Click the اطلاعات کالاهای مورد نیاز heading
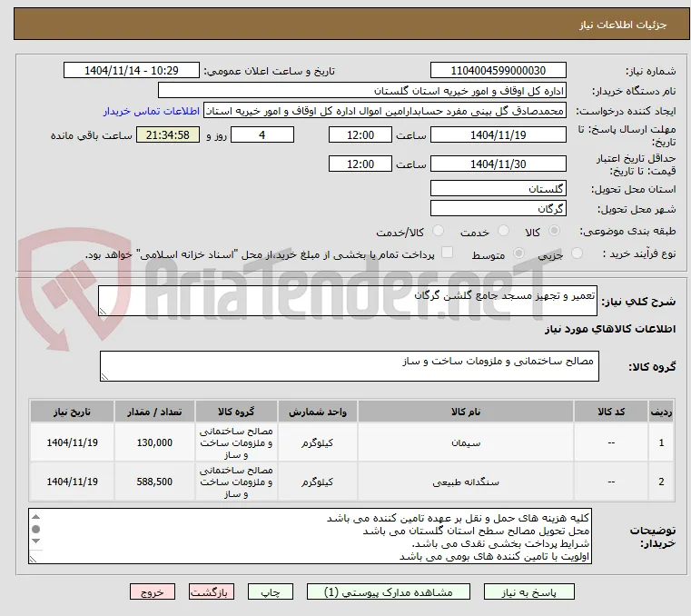Image resolution: width=691 pixels, height=616 pixels. (x=610, y=329)
